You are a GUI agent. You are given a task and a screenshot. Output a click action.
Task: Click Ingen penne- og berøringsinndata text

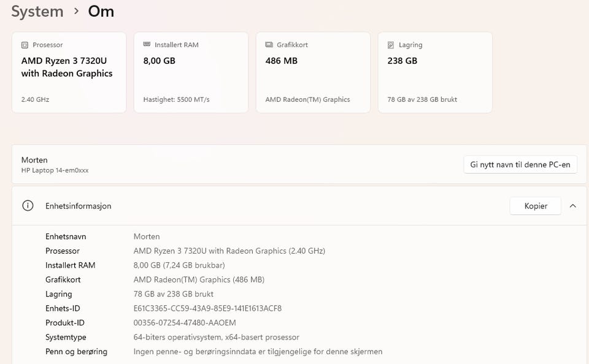258,352
